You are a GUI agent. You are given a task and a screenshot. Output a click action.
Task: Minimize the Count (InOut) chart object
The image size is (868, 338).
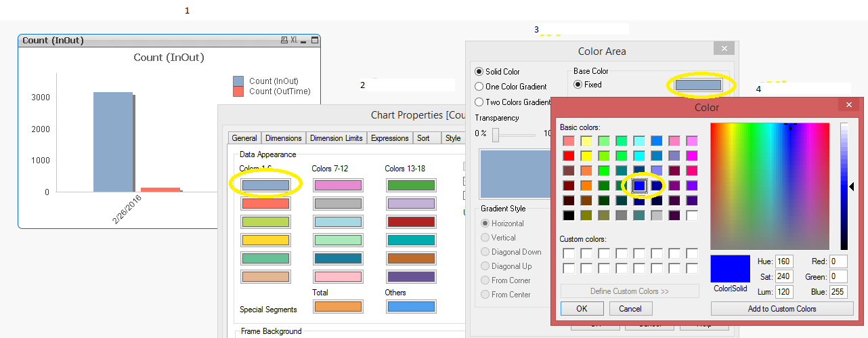tap(304, 41)
